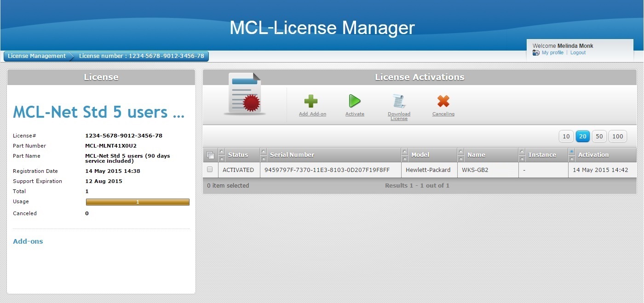The height and width of the screenshot is (303, 644).
Task: Click the Download License scroll icon
Action: coord(398,101)
